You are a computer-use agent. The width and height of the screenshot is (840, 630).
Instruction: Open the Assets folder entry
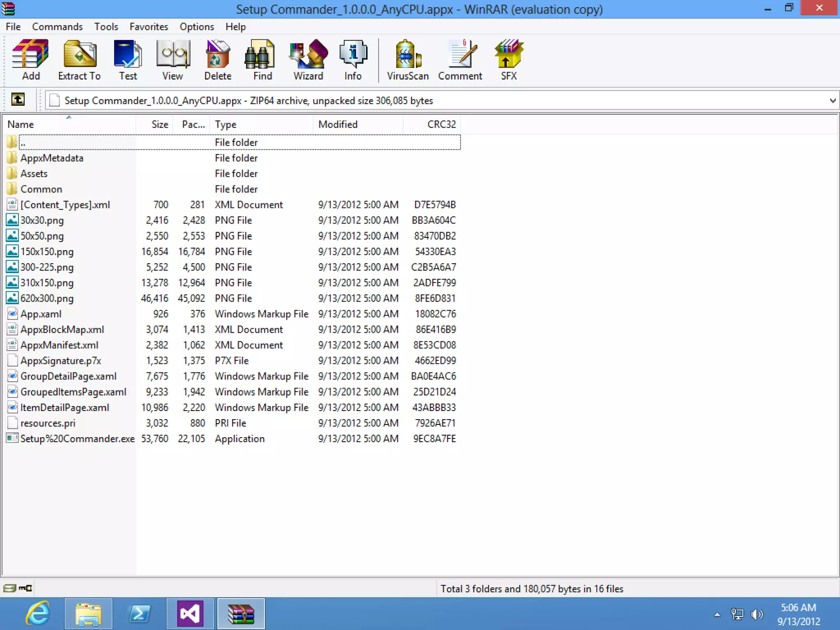34,173
